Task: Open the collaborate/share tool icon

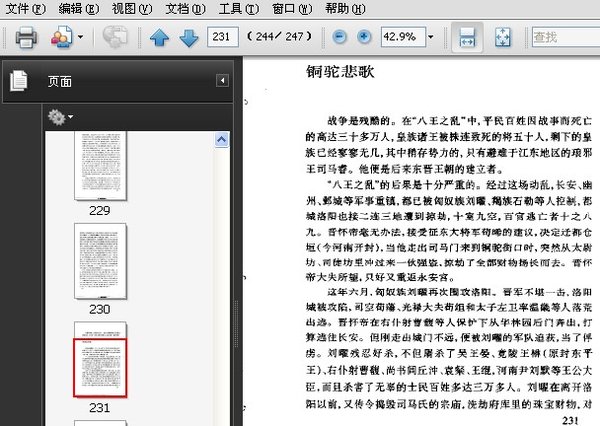Action: pyautogui.click(x=62, y=38)
